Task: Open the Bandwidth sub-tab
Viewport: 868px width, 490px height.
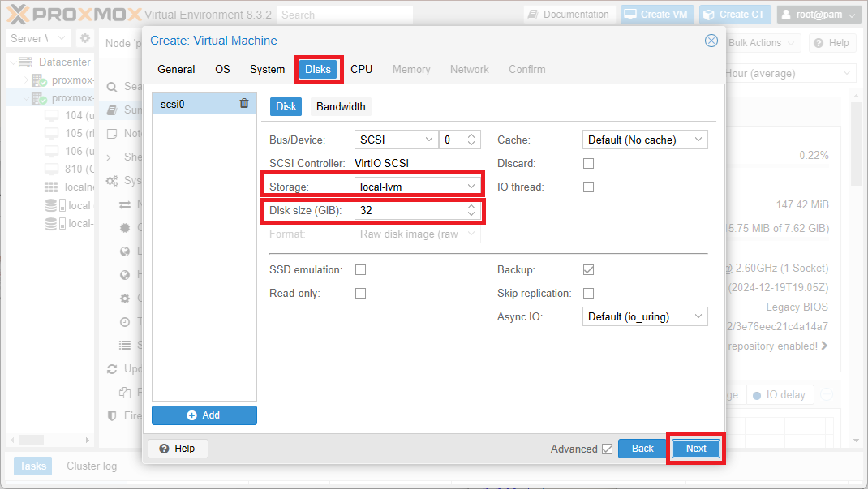Action: pos(341,107)
